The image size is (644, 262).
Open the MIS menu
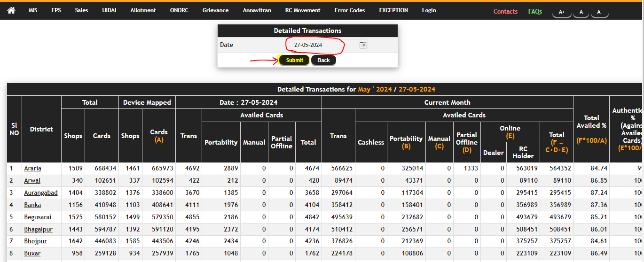point(33,10)
